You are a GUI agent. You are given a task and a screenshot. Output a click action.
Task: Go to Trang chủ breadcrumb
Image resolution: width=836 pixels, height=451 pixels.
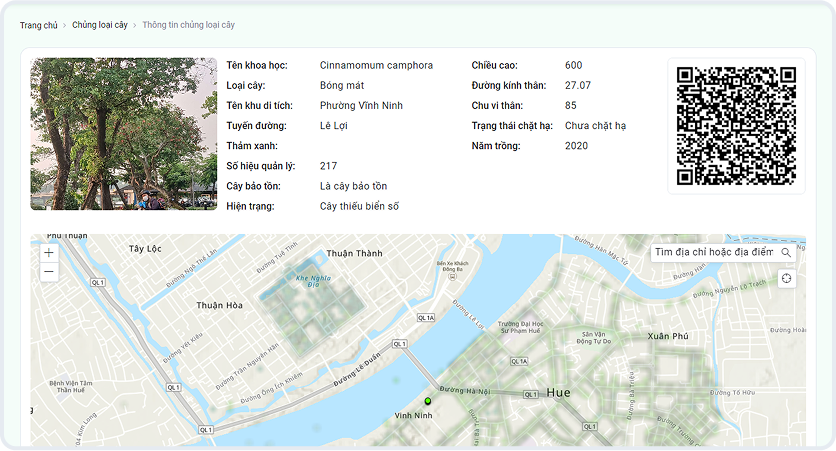click(x=38, y=25)
